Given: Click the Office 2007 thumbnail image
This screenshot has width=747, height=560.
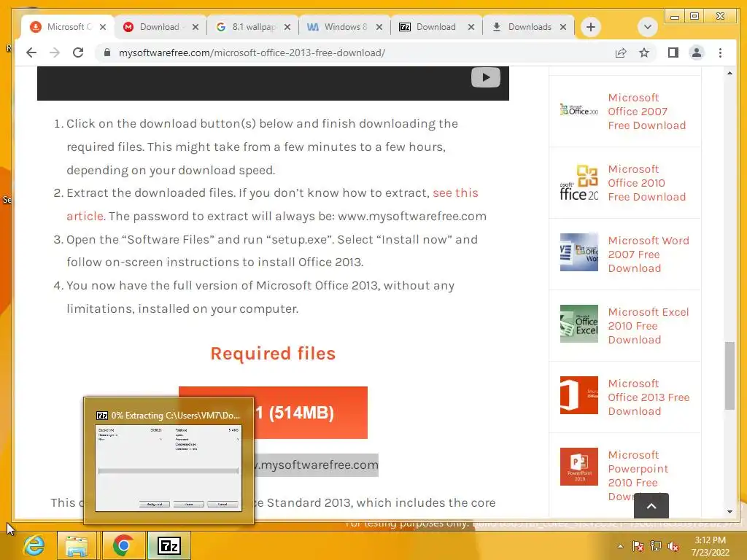Looking at the screenshot, I should (x=578, y=110).
